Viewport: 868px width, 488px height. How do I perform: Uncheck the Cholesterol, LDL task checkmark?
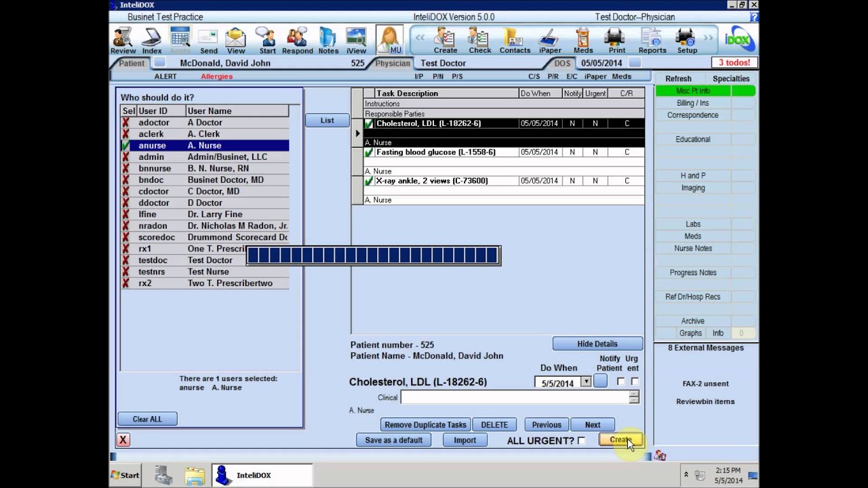369,124
